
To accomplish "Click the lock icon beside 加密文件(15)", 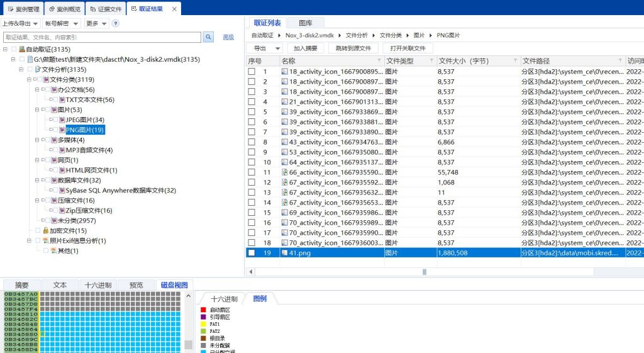I will pyautogui.click(x=45, y=230).
